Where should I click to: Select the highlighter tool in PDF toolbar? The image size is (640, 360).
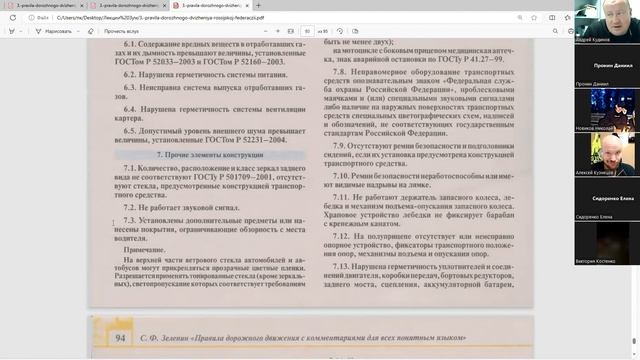12,31
